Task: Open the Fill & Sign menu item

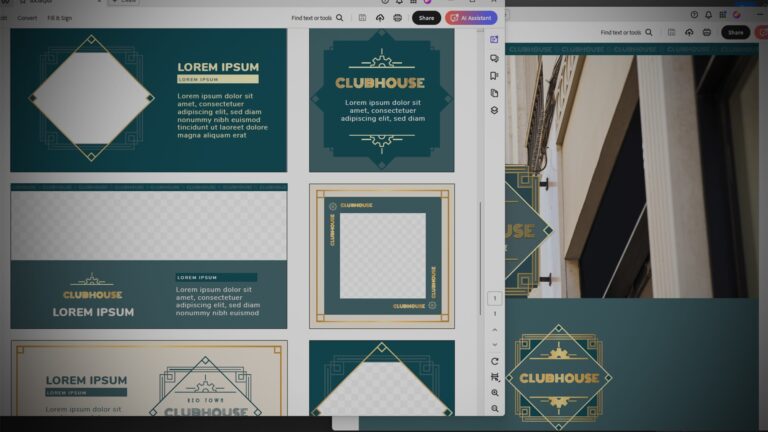Action: [59, 18]
